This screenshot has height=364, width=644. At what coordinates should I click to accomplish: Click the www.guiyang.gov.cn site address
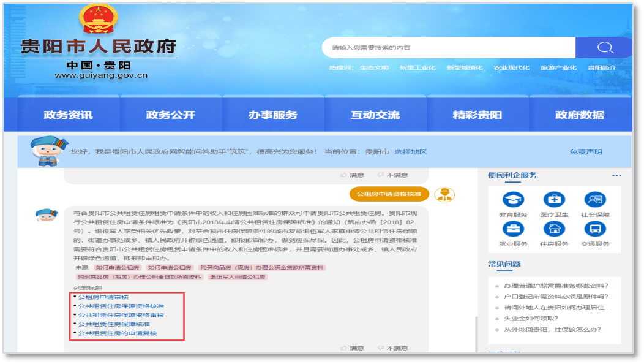[x=101, y=75]
